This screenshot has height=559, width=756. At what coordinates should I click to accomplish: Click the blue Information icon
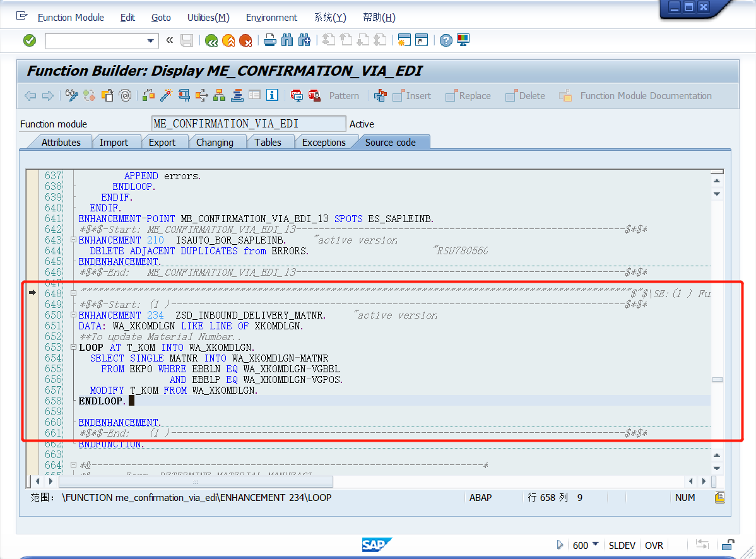272,96
